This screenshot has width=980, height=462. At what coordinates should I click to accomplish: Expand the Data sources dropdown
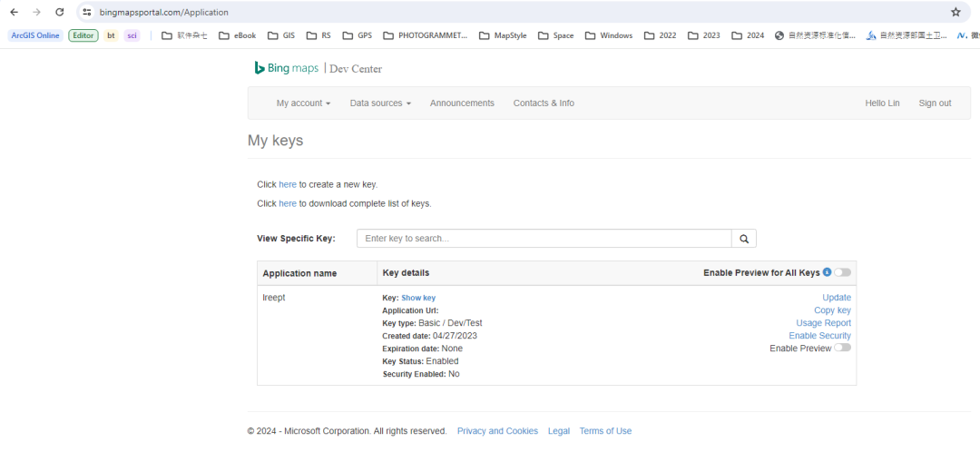[380, 103]
